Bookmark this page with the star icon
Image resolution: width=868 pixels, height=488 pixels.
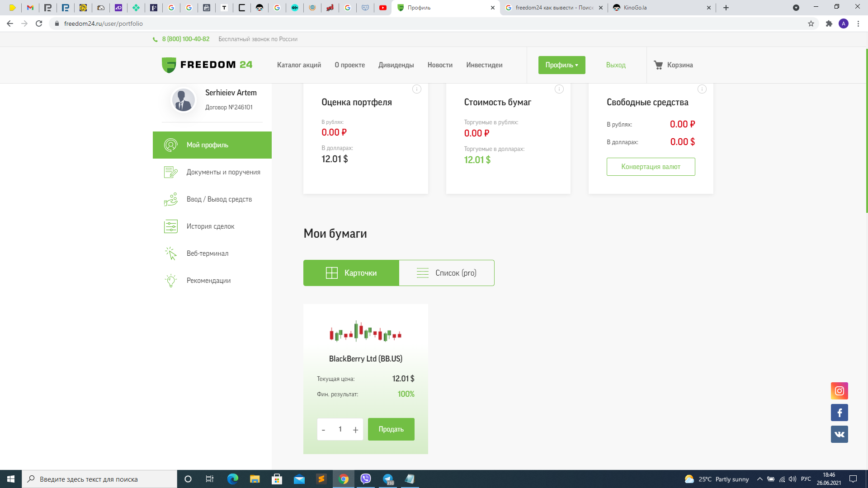[811, 23]
